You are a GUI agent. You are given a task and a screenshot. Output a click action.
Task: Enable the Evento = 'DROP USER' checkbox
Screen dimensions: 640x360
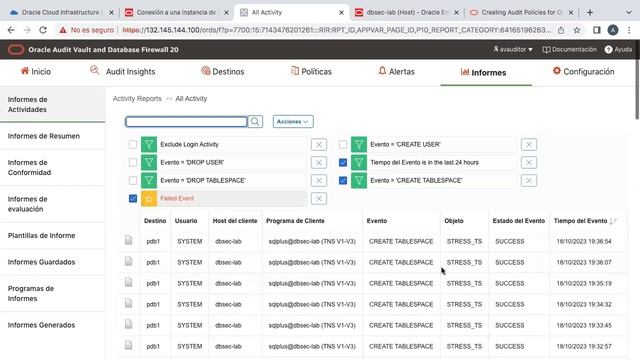point(133,162)
